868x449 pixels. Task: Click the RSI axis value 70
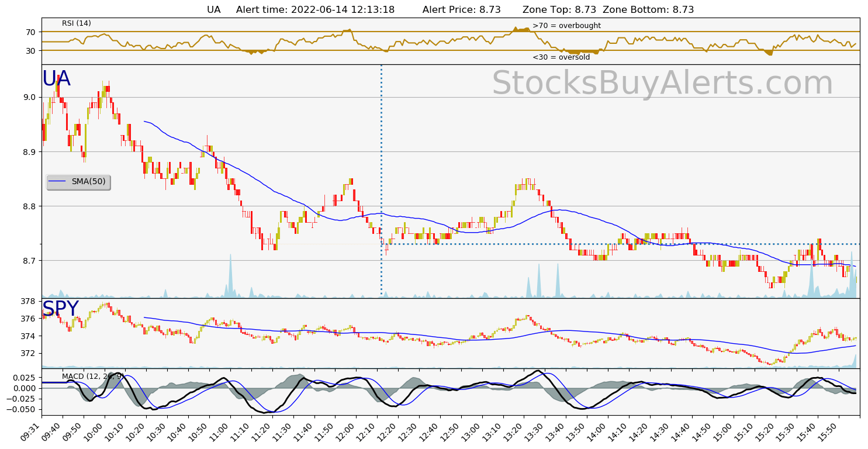click(x=31, y=32)
